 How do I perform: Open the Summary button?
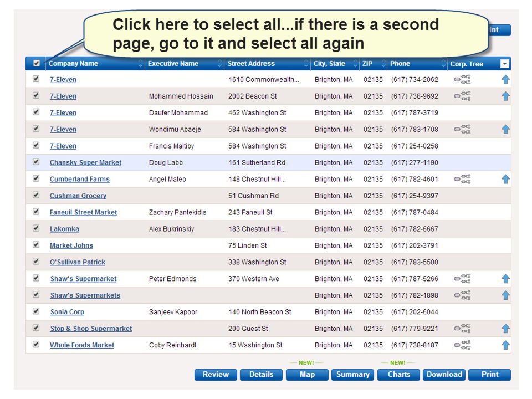pyautogui.click(x=352, y=375)
